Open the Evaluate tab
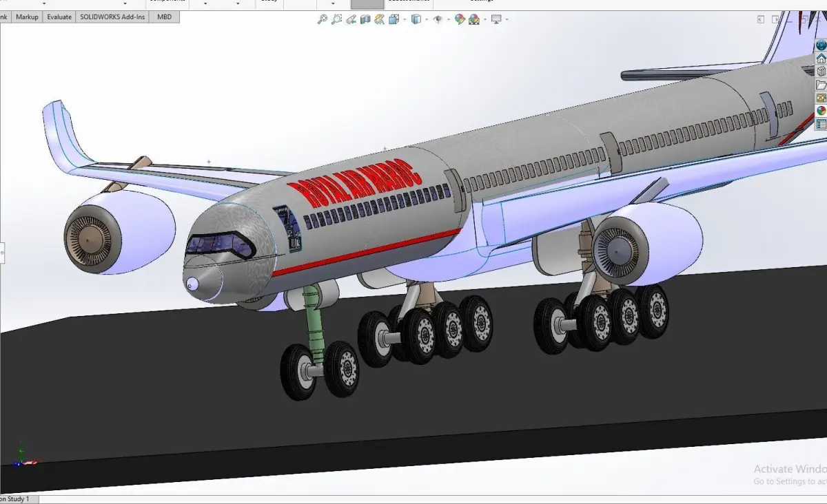 [59, 17]
